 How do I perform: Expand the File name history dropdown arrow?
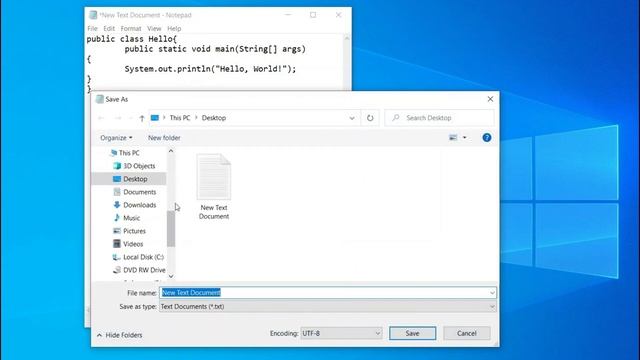(x=492, y=293)
